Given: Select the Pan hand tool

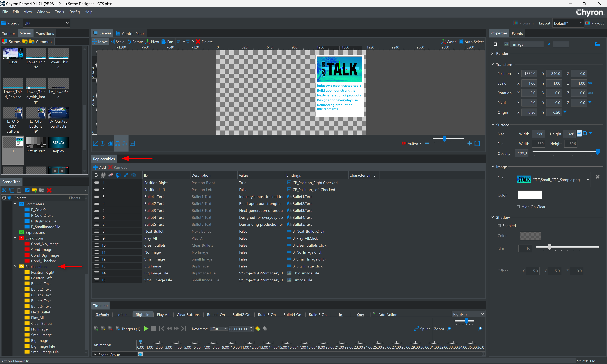Looking at the screenshot, I should [167, 42].
